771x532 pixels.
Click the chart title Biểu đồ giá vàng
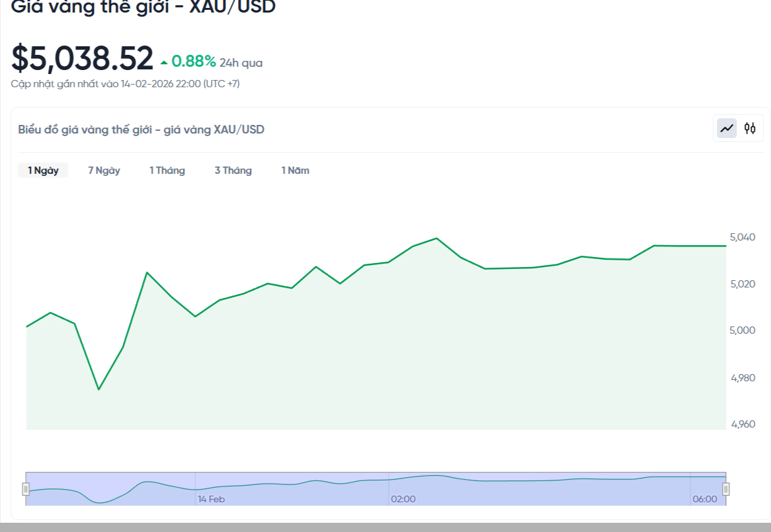pyautogui.click(x=141, y=129)
